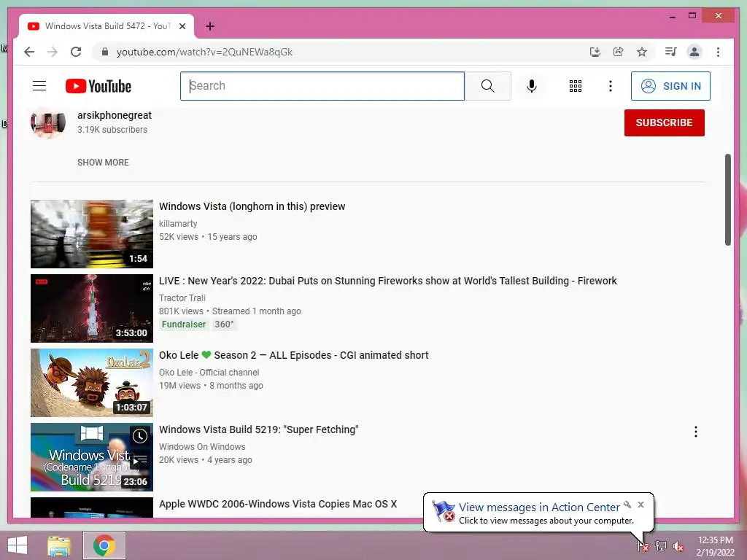This screenshot has height=560, width=747.
Task: Add Build 5219 video to queue
Action: click(x=139, y=459)
